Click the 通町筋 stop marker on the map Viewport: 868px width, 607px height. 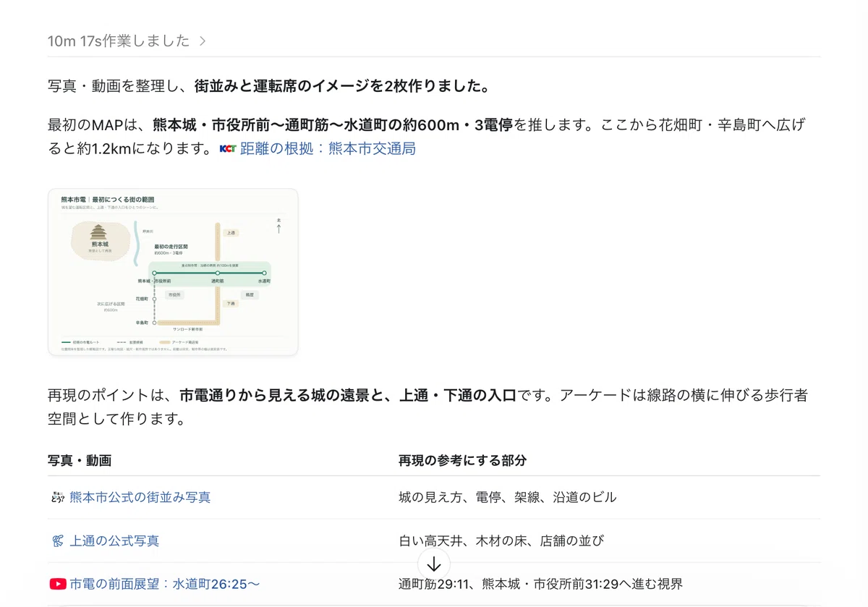click(217, 273)
